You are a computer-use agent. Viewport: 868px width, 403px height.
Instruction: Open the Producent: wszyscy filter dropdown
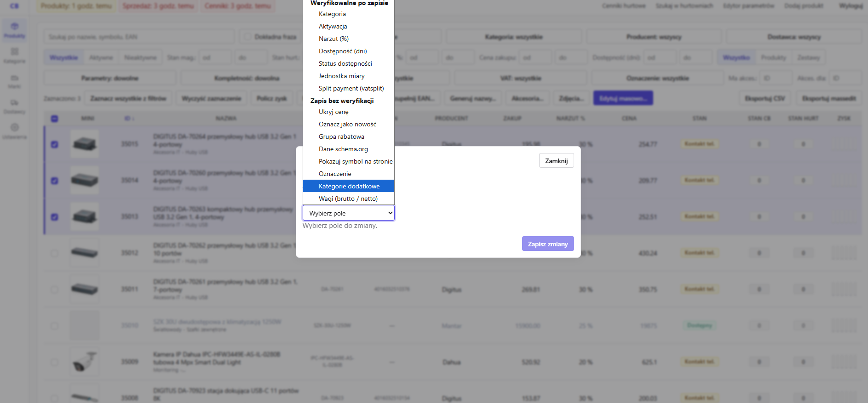click(654, 37)
